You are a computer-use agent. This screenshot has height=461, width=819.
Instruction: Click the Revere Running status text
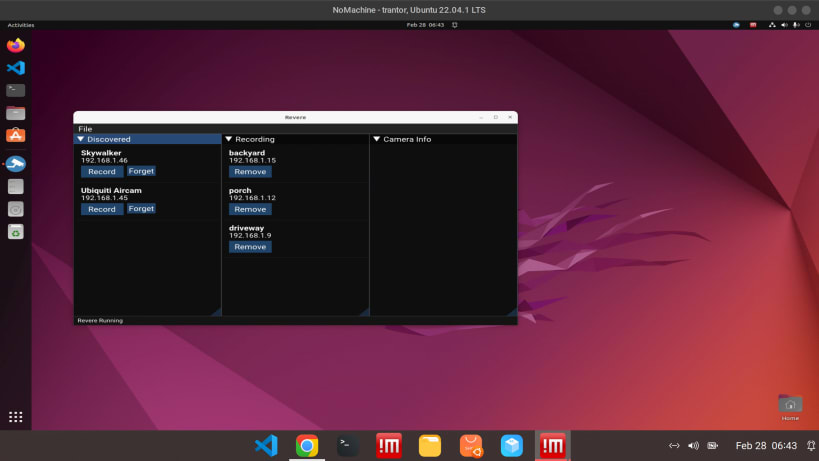tap(100, 321)
